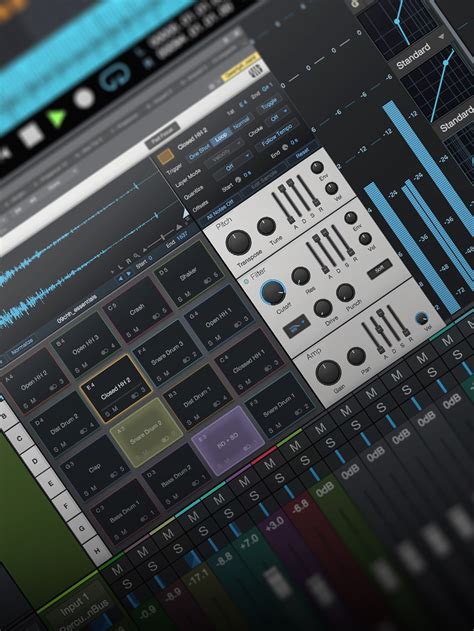
Task: Switch to pad bank F
Action: point(66,505)
